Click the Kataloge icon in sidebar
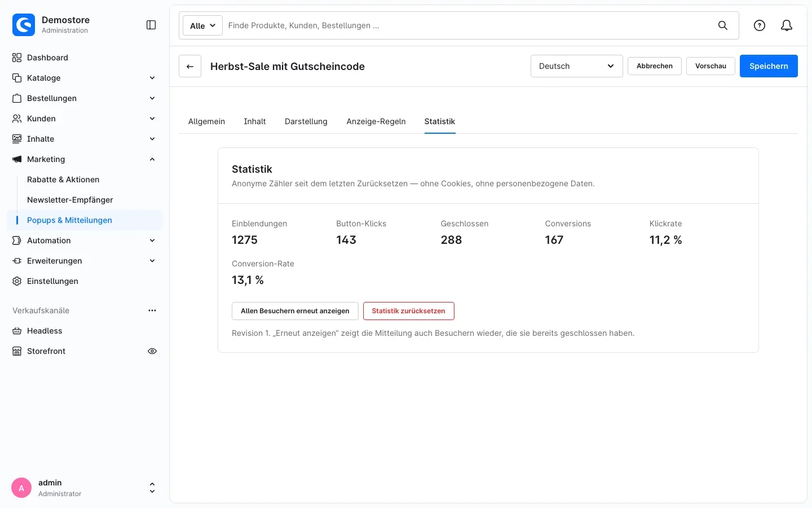 click(17, 78)
